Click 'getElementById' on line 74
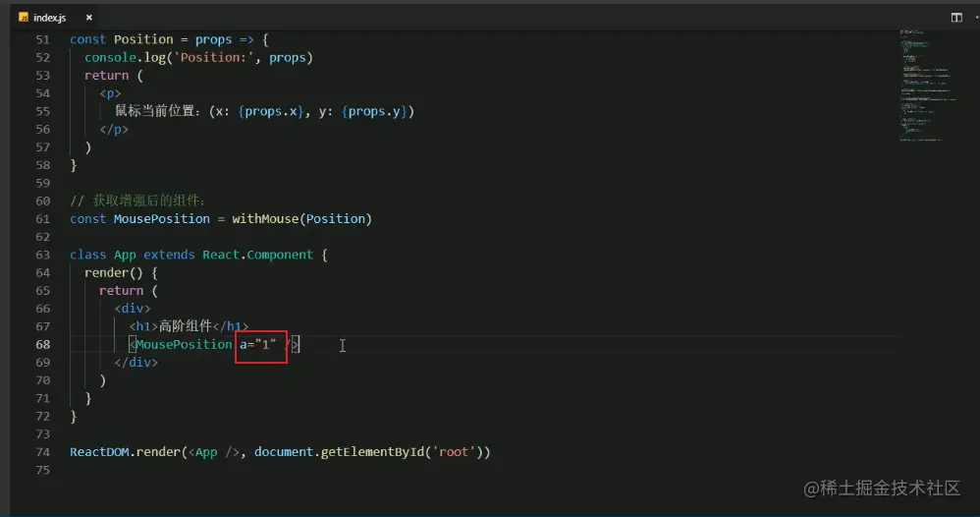 pyautogui.click(x=372, y=452)
